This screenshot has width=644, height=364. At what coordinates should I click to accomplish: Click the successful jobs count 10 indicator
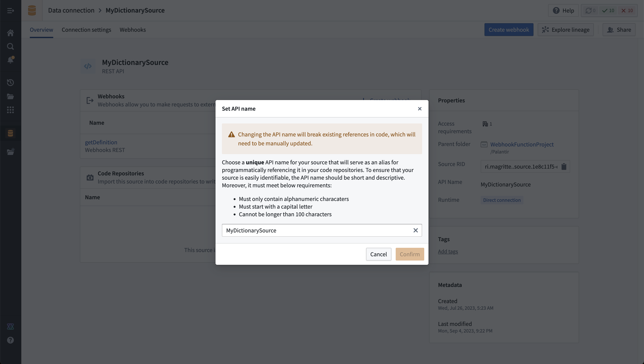click(608, 10)
